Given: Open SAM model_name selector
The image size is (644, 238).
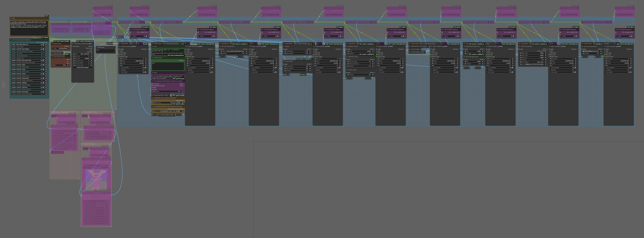Looking at the screenshot, I should [x=168, y=103].
